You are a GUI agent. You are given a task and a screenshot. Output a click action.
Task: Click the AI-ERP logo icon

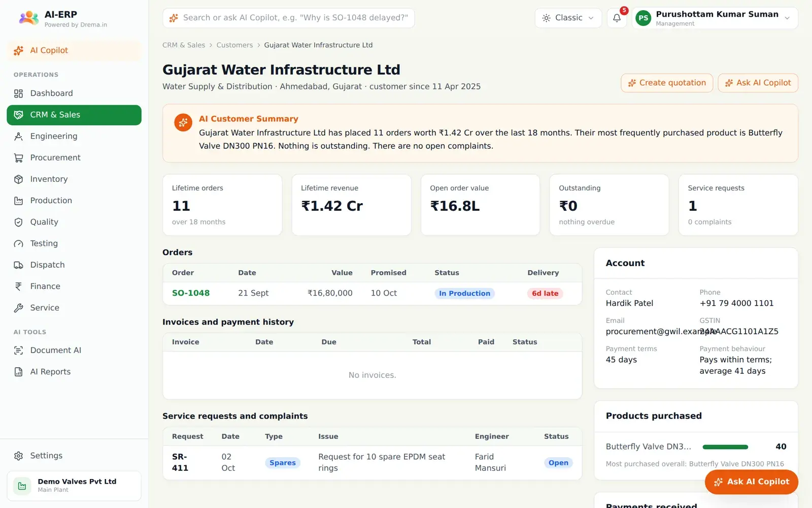coord(28,18)
